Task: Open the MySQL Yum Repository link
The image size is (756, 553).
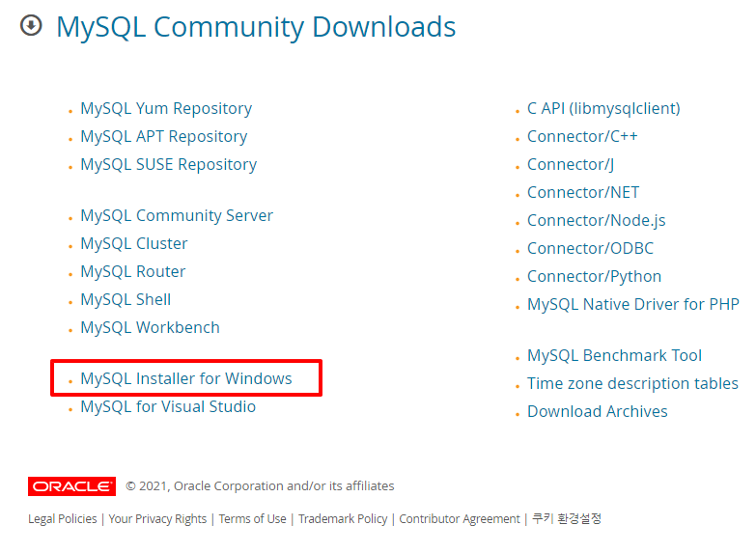Action: coord(166,108)
